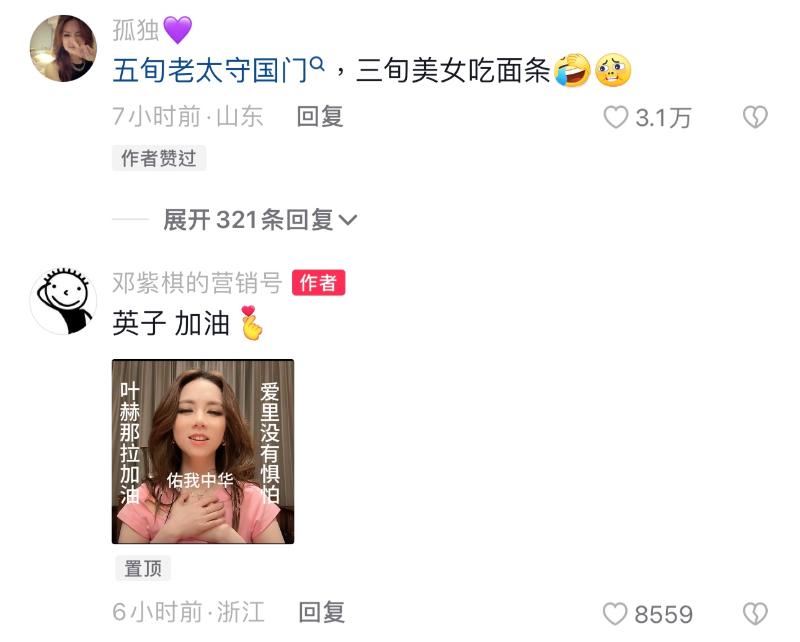
Task: Tap the search magnifier beside 五旬老太守国门
Action: 317,64
